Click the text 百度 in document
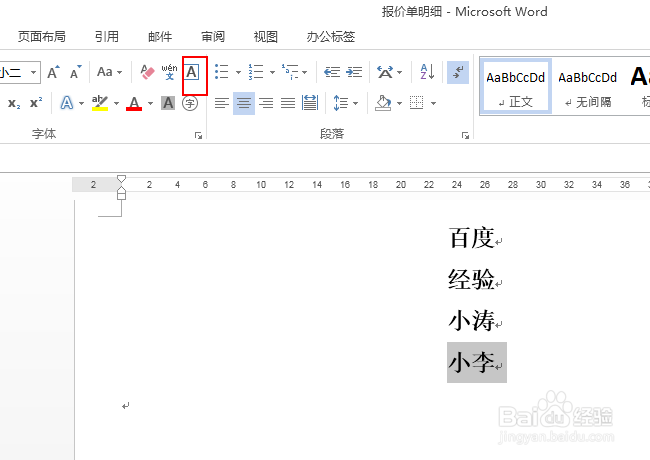650x460 pixels. pos(472,238)
